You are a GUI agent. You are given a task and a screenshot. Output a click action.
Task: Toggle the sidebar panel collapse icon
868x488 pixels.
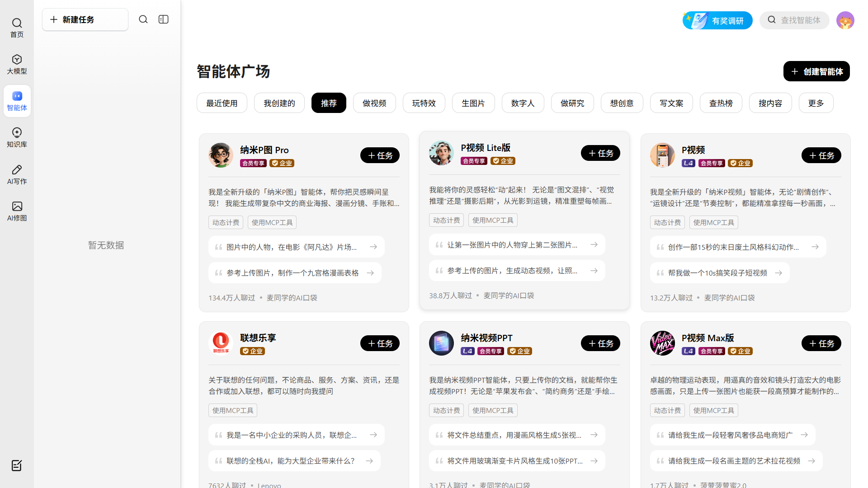click(x=164, y=19)
